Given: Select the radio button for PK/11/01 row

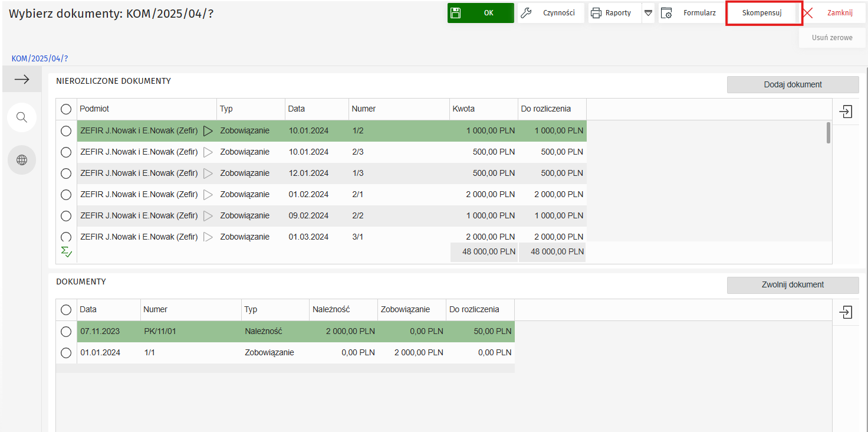Looking at the screenshot, I should point(66,332).
